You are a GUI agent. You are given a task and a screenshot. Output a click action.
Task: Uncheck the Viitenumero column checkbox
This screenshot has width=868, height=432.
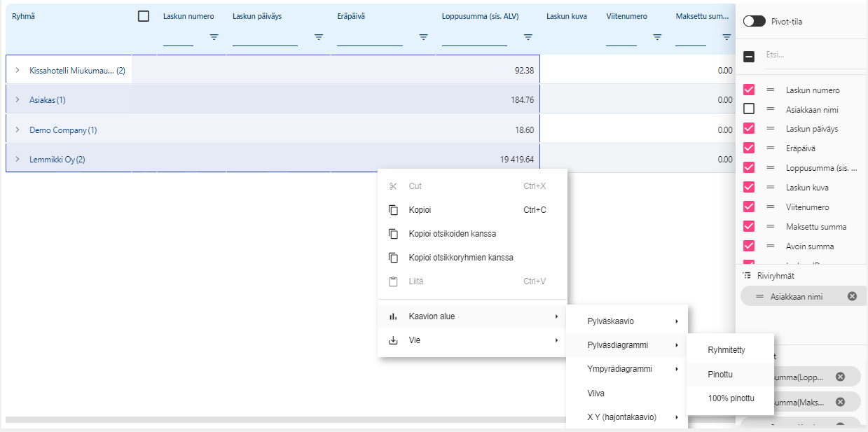click(749, 207)
